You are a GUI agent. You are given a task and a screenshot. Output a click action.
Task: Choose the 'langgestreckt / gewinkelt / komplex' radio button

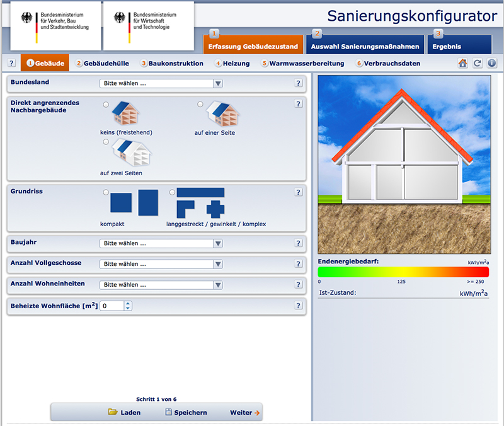[172, 192]
